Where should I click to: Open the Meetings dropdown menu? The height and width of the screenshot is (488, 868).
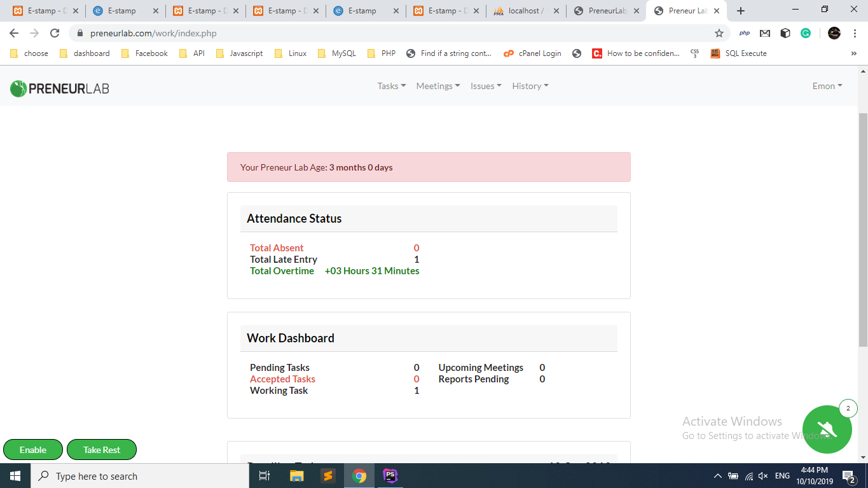coord(438,86)
